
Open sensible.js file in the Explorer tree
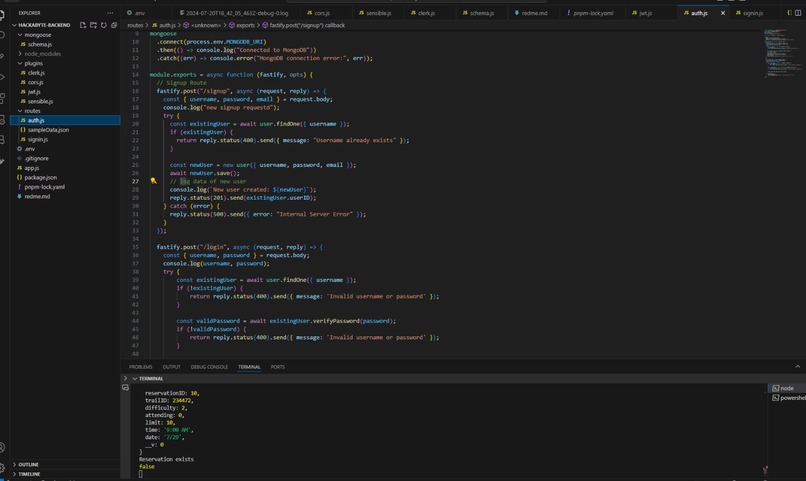click(x=65, y=101)
